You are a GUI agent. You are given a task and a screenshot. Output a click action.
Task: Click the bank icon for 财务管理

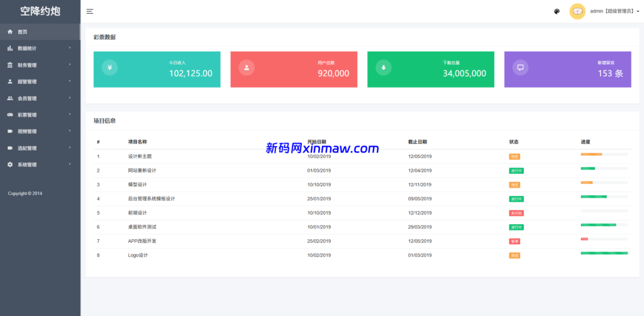tap(10, 65)
